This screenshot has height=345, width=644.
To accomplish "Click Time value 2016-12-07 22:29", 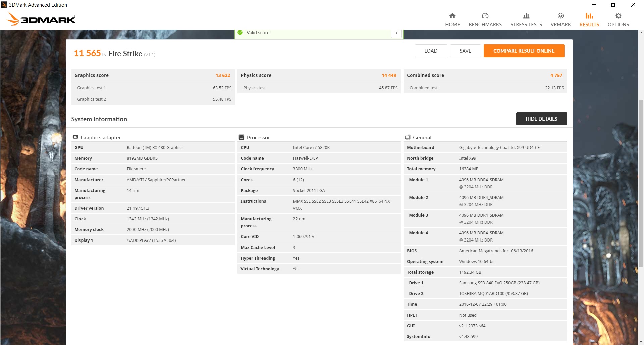I will 483,304.
